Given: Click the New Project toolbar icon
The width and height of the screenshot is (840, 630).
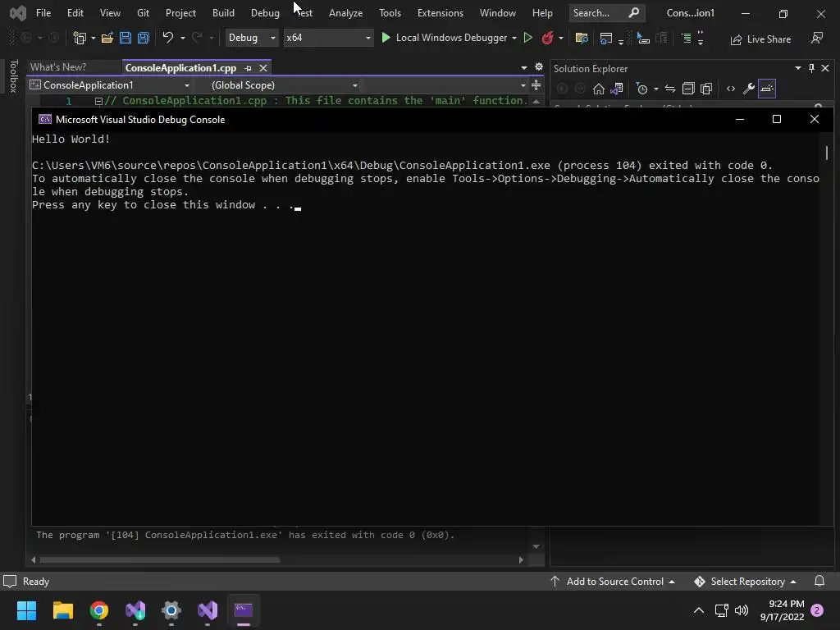Looking at the screenshot, I should click(x=80, y=38).
